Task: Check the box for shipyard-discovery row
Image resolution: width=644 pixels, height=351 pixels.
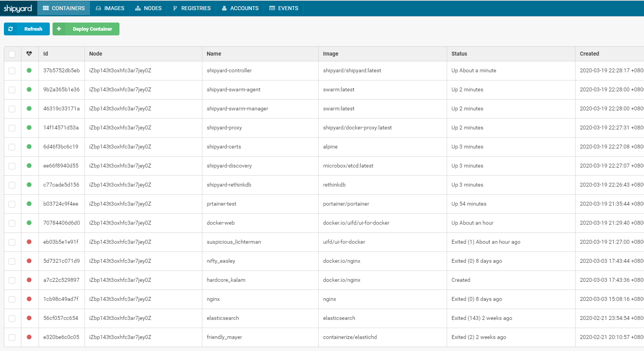Action: pyautogui.click(x=12, y=166)
